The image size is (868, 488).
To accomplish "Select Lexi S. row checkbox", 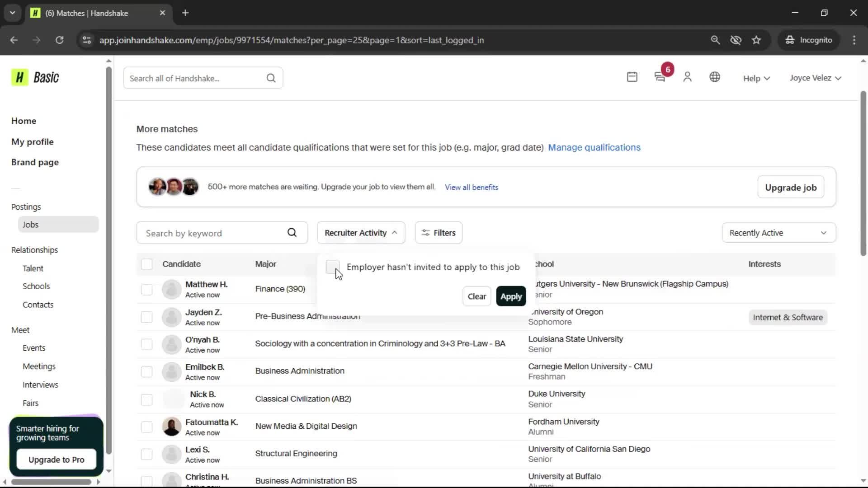I will point(146,455).
